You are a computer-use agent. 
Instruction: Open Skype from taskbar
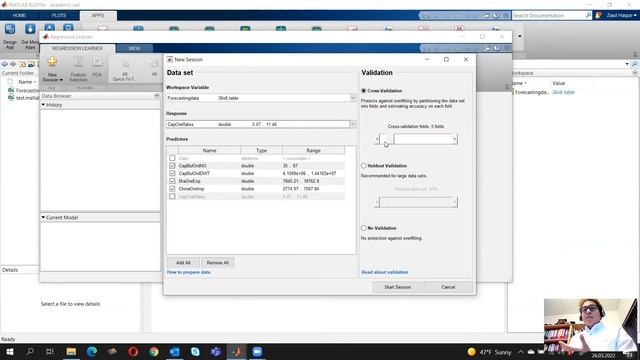coord(195,351)
